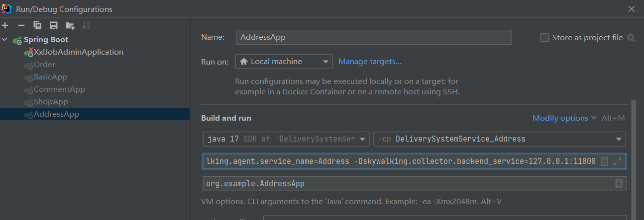
Task: Add a new run configuration
Action: click(5, 25)
